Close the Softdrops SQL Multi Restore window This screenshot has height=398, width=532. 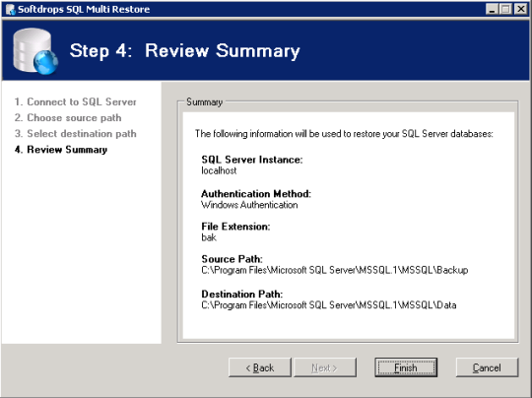click(520, 9)
